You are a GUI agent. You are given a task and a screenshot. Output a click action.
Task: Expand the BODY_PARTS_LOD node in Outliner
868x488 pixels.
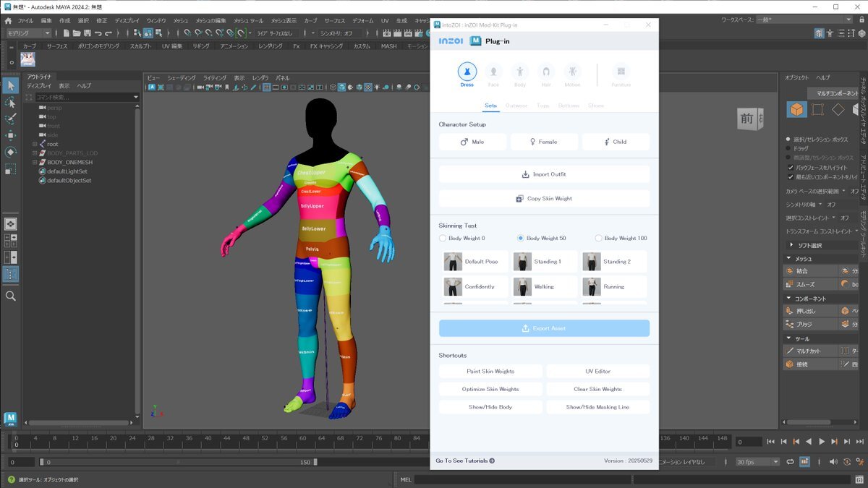(34, 153)
